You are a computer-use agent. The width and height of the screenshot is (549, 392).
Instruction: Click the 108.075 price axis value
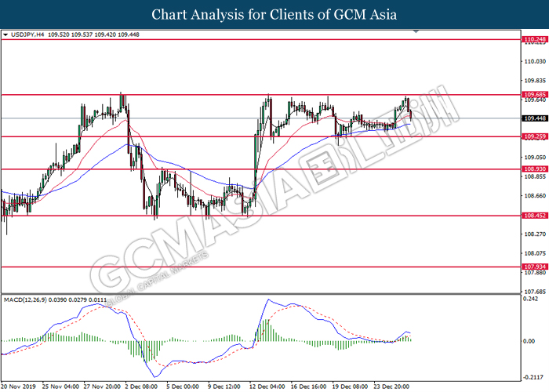pyautogui.click(x=535, y=253)
